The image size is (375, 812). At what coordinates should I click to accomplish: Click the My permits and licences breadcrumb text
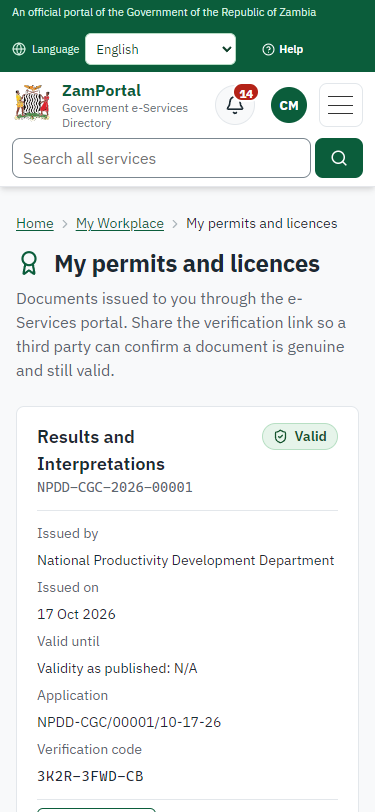point(262,223)
